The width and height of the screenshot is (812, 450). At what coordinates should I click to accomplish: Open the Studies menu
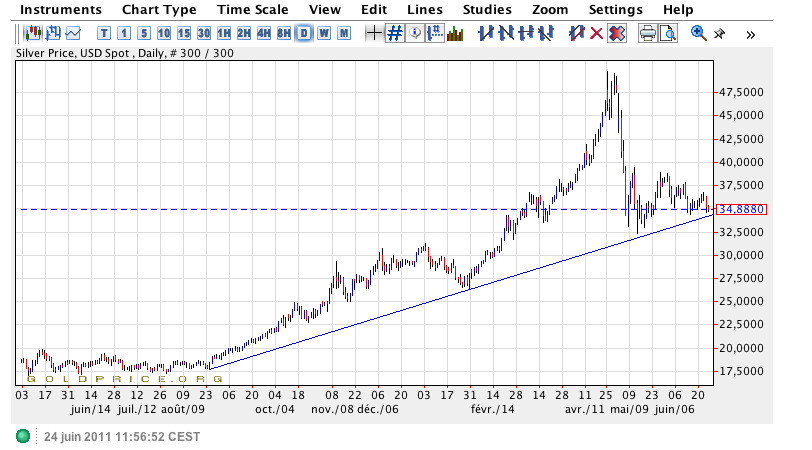(487, 9)
